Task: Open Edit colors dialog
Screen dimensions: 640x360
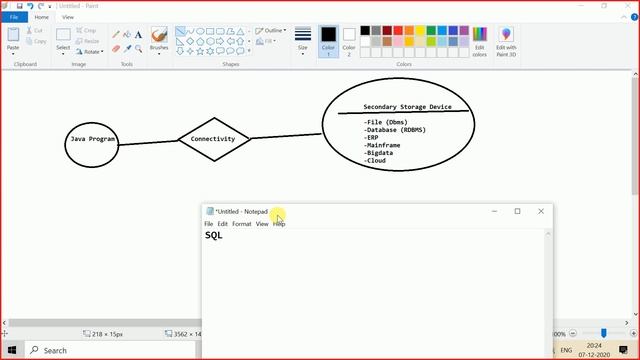Action: [480, 42]
